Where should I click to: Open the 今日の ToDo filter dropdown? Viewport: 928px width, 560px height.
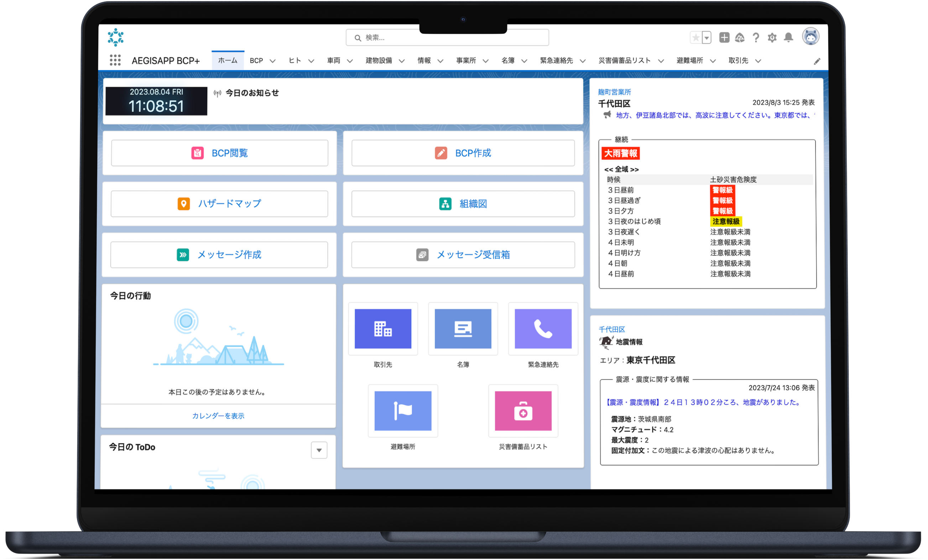319,450
